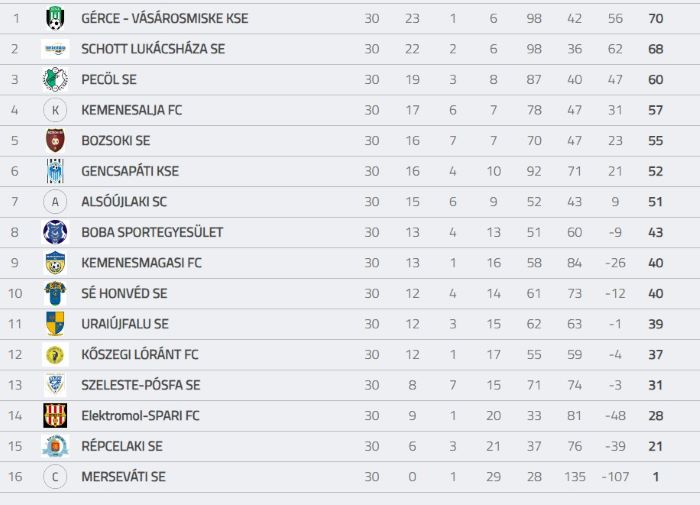Viewport: 700px width, 505px height.
Task: Click the Répcelaki SE club emblem
Action: coord(55,446)
